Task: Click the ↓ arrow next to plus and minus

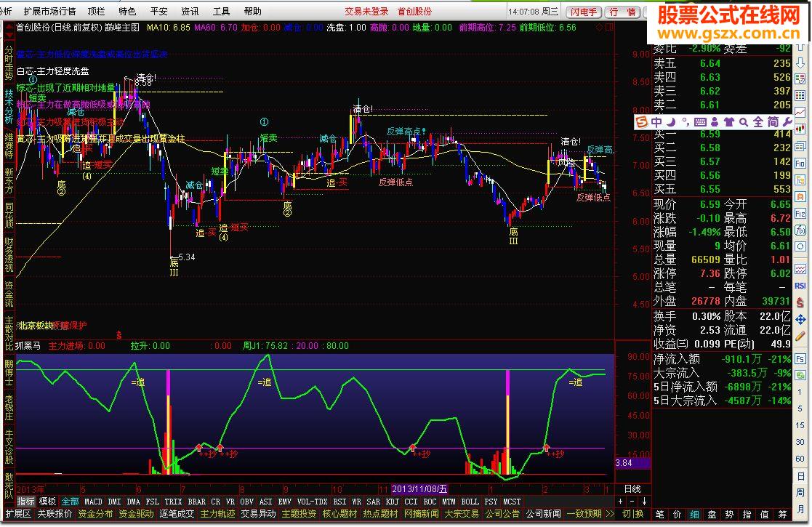Action: (644, 501)
